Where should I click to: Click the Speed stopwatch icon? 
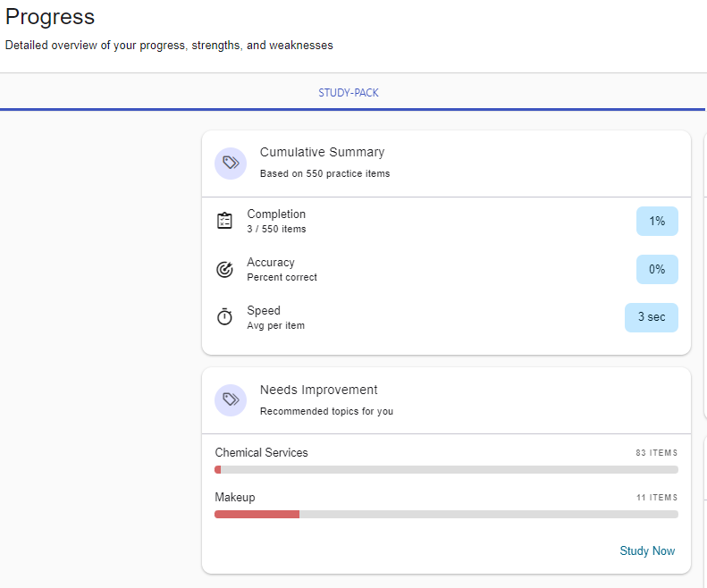[225, 317]
